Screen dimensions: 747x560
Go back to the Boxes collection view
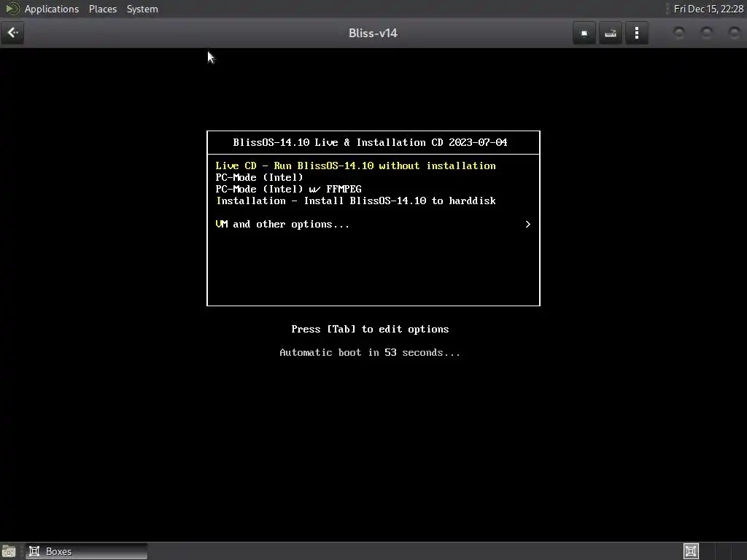13,33
